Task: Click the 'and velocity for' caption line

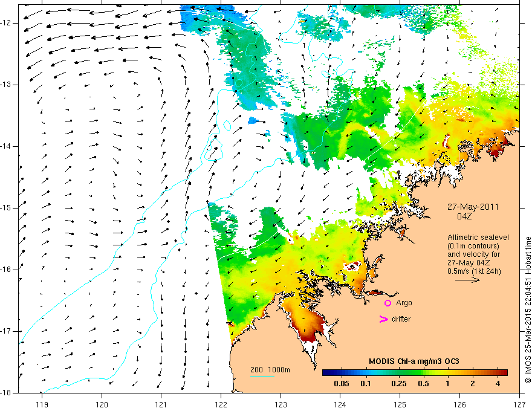Action: 473,254
